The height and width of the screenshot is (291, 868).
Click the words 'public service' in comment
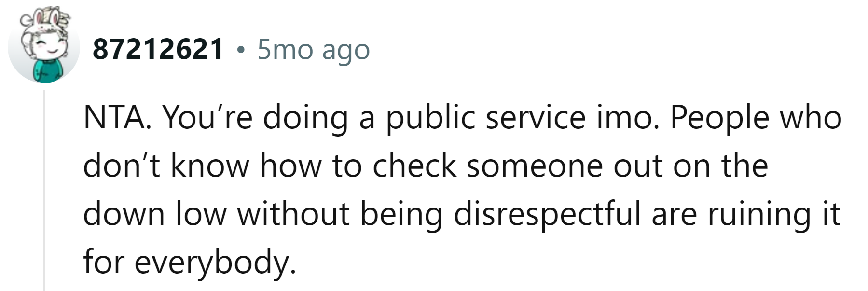(x=485, y=117)
